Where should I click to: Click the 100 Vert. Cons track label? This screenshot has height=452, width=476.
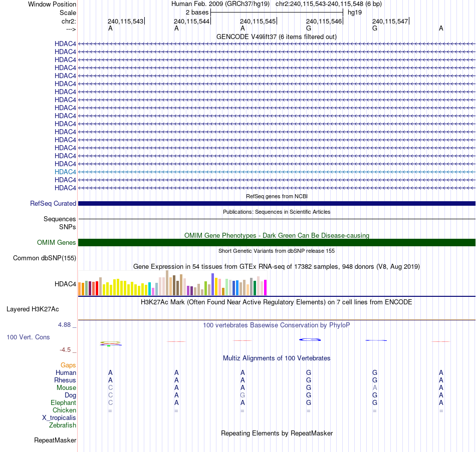[x=28, y=337]
